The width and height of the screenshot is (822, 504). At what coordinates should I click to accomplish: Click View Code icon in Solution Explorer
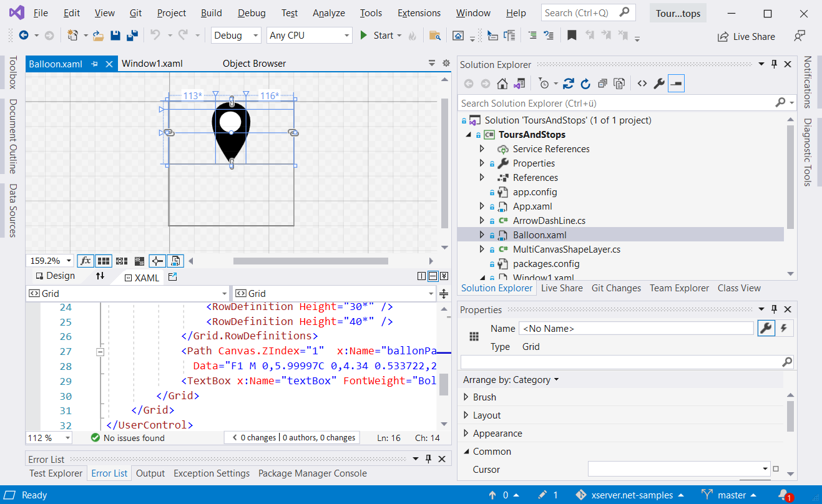[x=642, y=84]
